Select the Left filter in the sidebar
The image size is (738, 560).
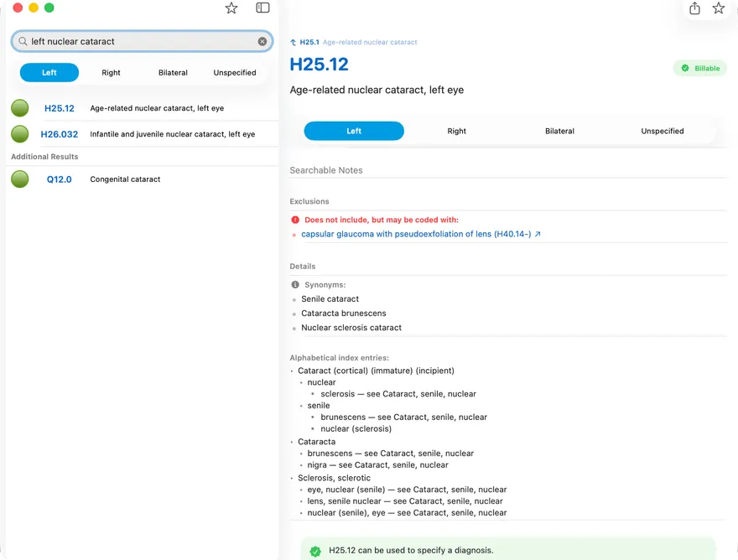pyautogui.click(x=49, y=72)
